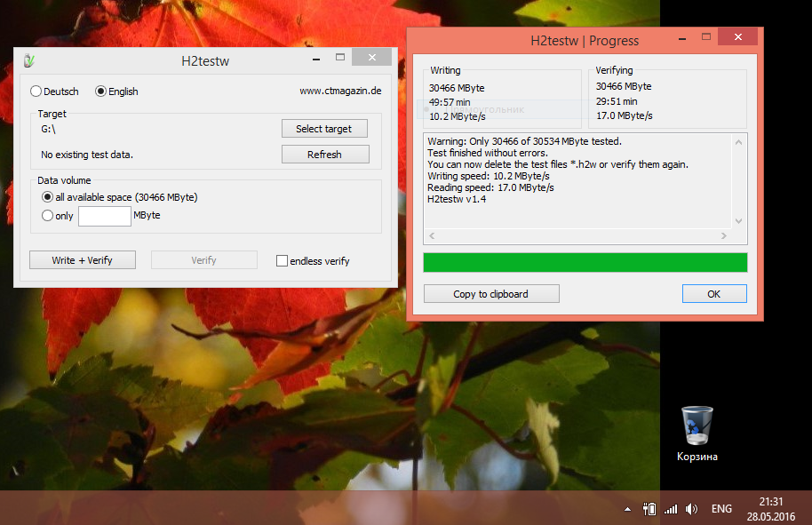Enable the endless verify checkbox
This screenshot has width=812, height=525.
(282, 261)
